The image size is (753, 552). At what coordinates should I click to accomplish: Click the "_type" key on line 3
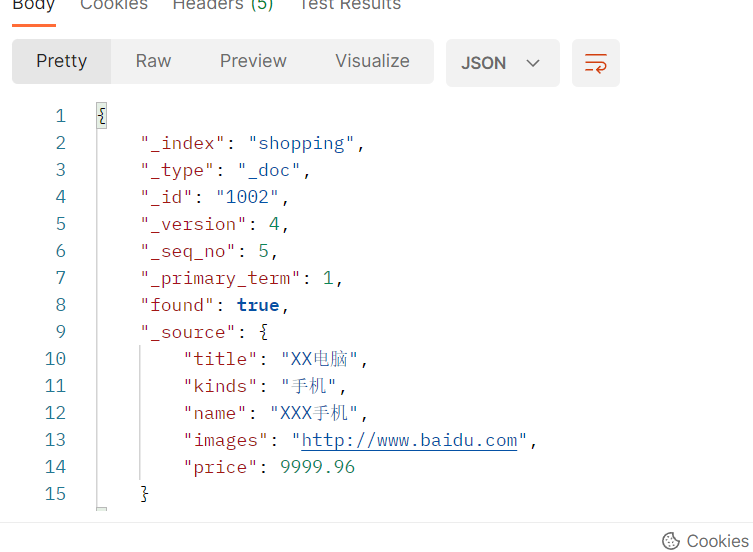pyautogui.click(x=177, y=170)
